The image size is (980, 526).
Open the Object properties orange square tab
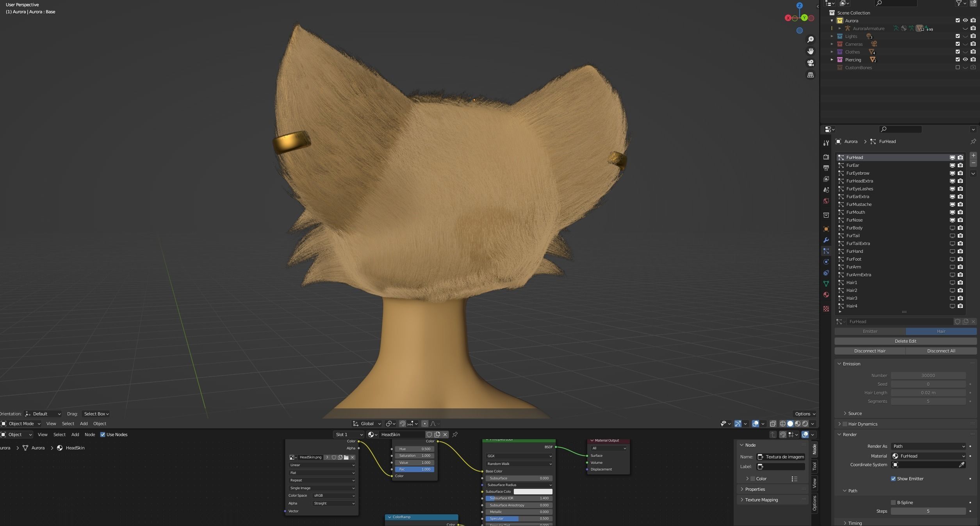click(x=826, y=229)
